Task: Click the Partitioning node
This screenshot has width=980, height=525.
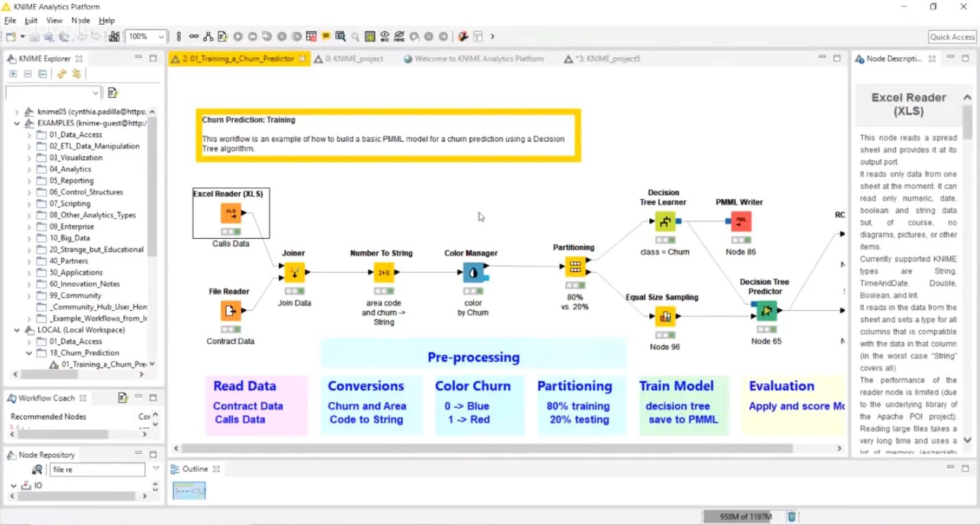Action: click(x=574, y=266)
